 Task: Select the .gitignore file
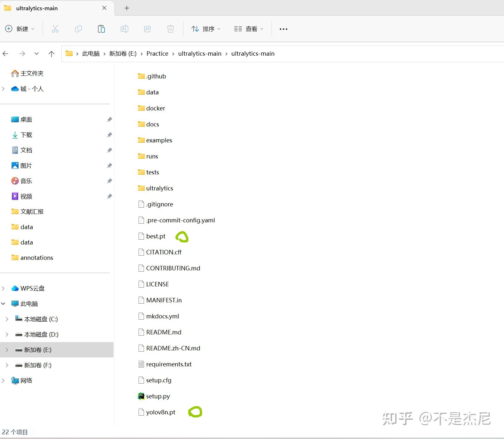[x=156, y=204]
